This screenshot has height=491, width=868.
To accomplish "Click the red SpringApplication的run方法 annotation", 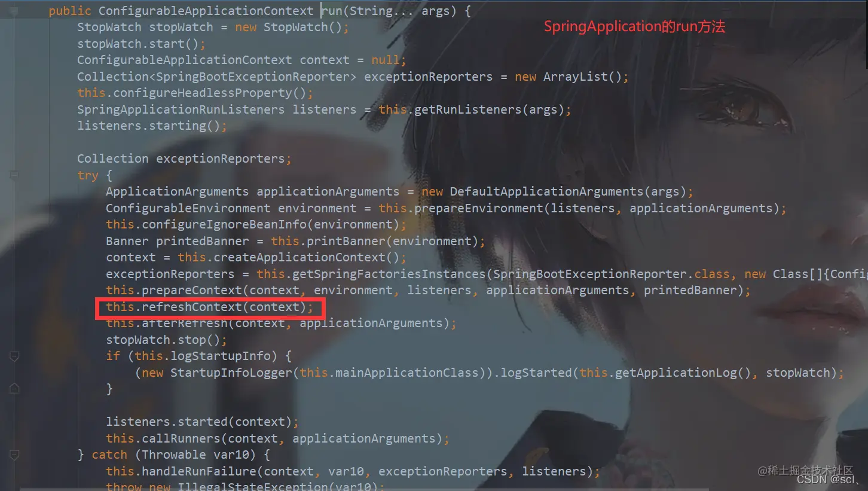I will [634, 27].
